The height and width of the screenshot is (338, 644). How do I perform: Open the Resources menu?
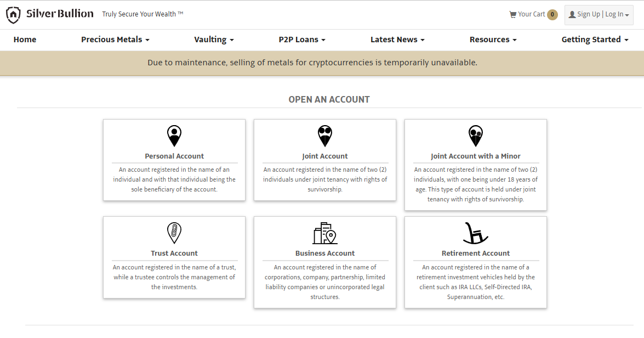coord(493,40)
